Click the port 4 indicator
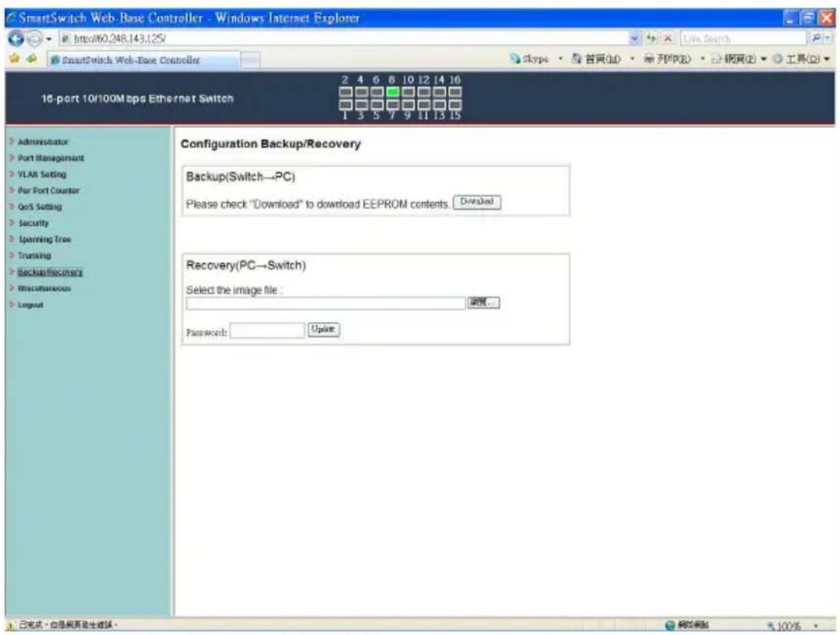Viewport: 840px width, 635px height. pyautogui.click(x=361, y=92)
